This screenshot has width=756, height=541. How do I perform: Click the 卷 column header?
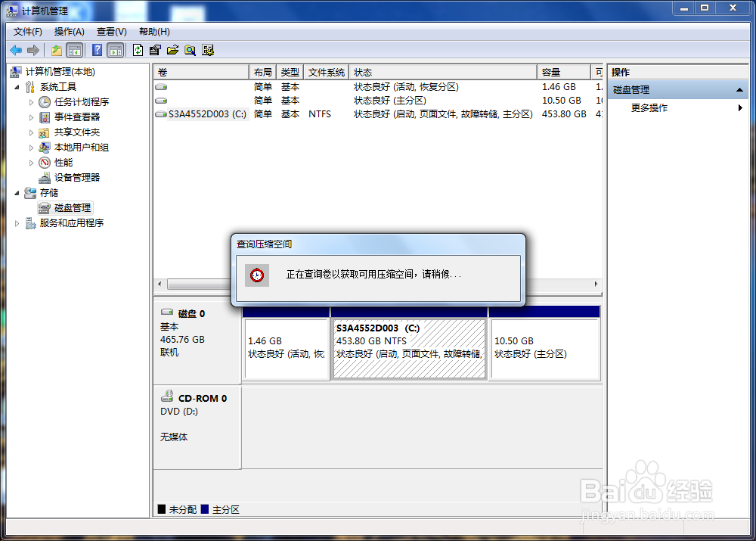point(201,73)
